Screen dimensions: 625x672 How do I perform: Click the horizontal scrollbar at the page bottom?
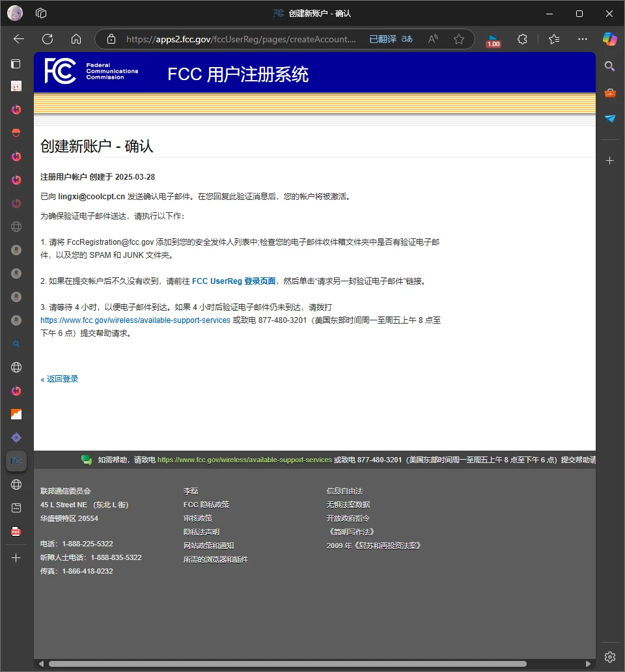[312, 664]
